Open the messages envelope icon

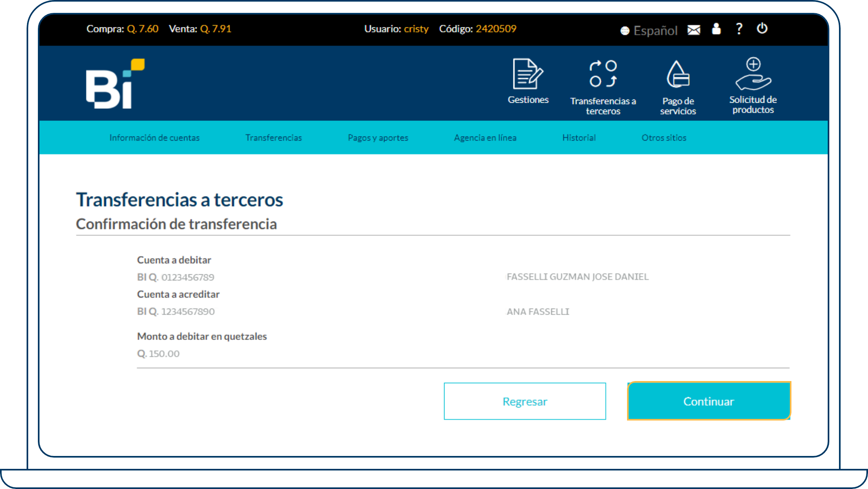(x=694, y=30)
